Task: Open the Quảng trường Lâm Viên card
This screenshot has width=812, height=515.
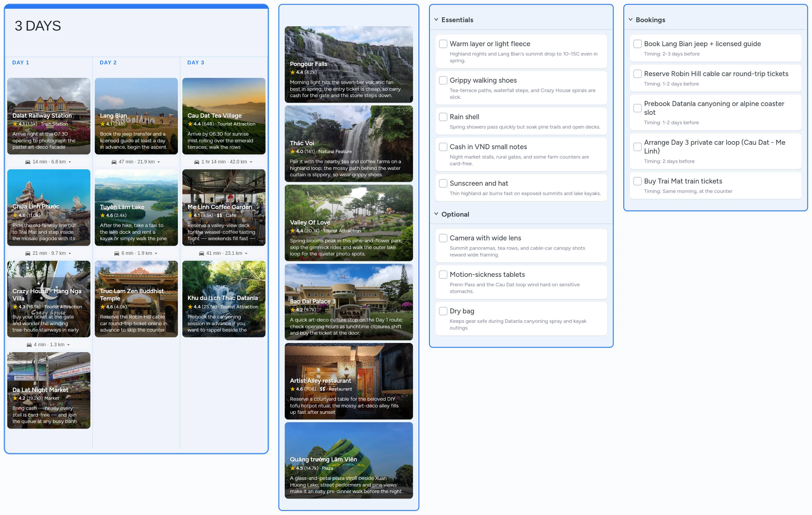Action: 349,460
